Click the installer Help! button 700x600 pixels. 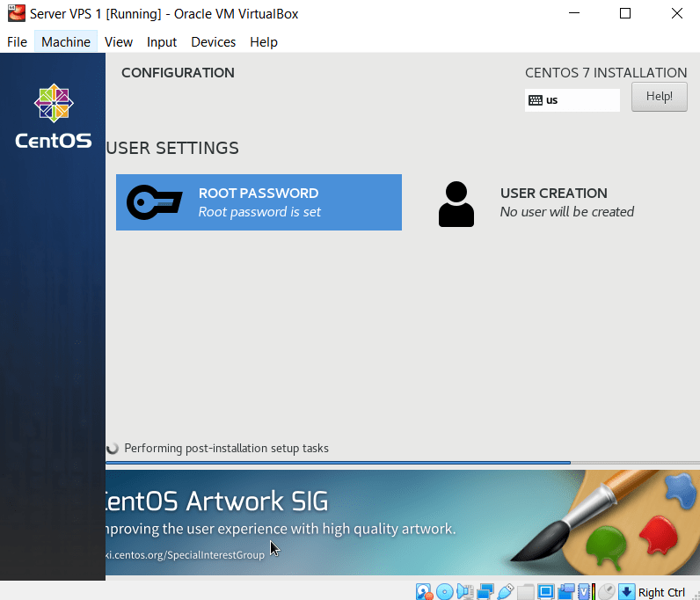[659, 97]
